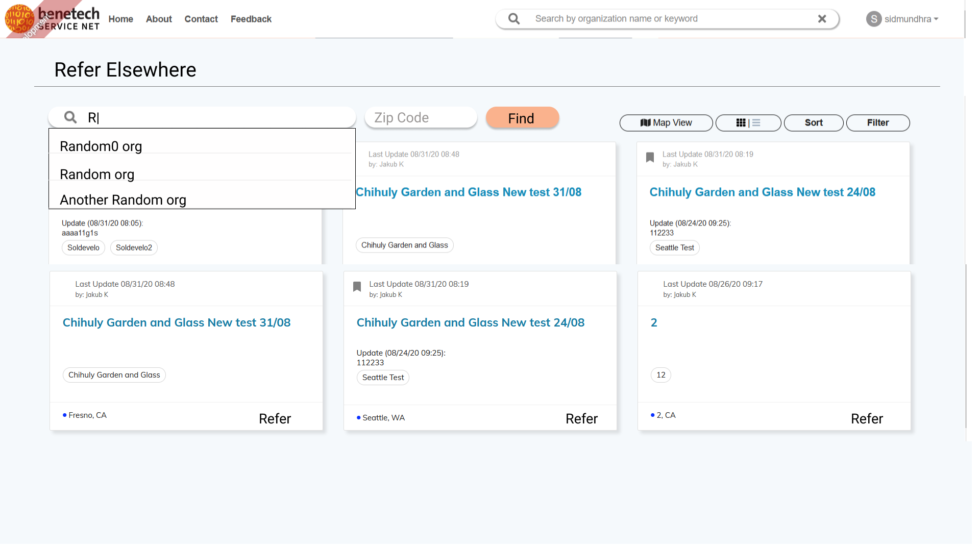The height and width of the screenshot is (551, 980).
Task: Select 'Random org' from the suggestions
Action: pos(97,174)
